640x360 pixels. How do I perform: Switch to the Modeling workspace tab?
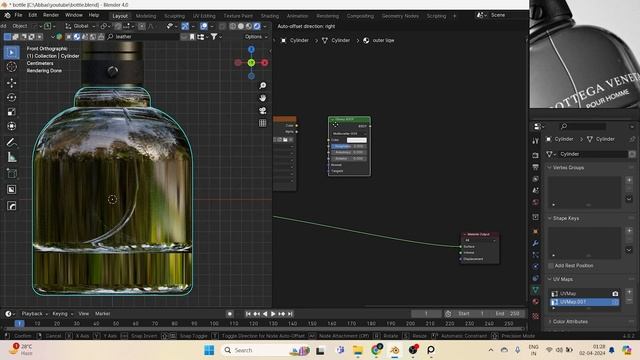[146, 16]
